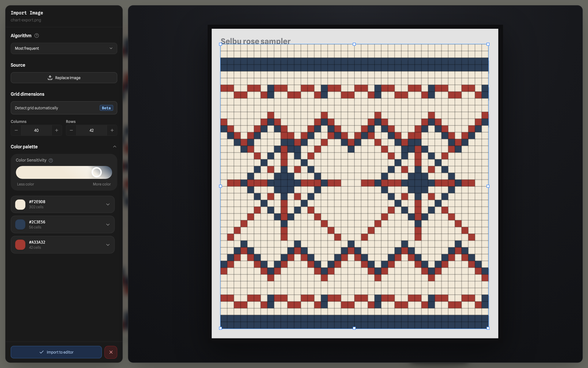Viewport: 588px width, 368px height.
Task: Click the navy #2C3E56 color swatch
Action: (20, 224)
